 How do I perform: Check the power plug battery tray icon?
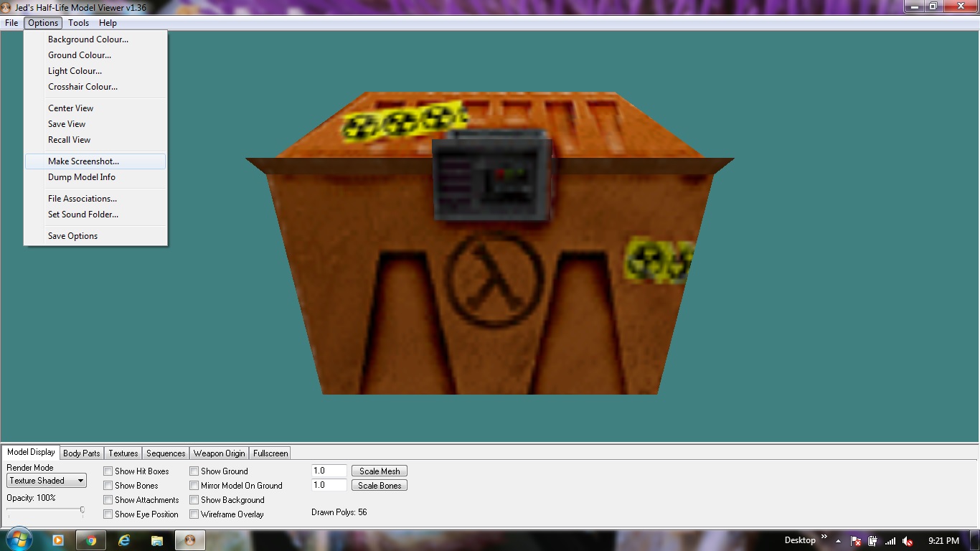[x=873, y=541]
